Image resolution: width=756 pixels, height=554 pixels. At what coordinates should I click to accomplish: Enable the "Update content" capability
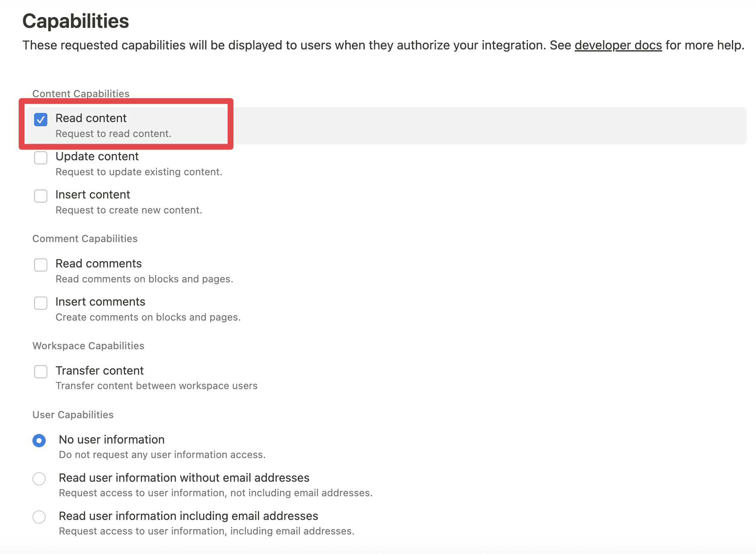click(x=40, y=158)
